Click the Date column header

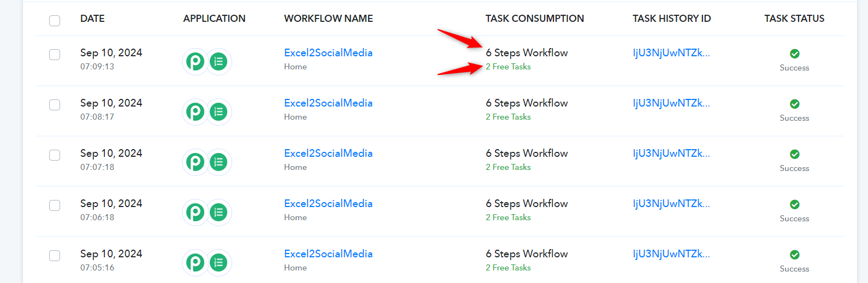pos(92,19)
